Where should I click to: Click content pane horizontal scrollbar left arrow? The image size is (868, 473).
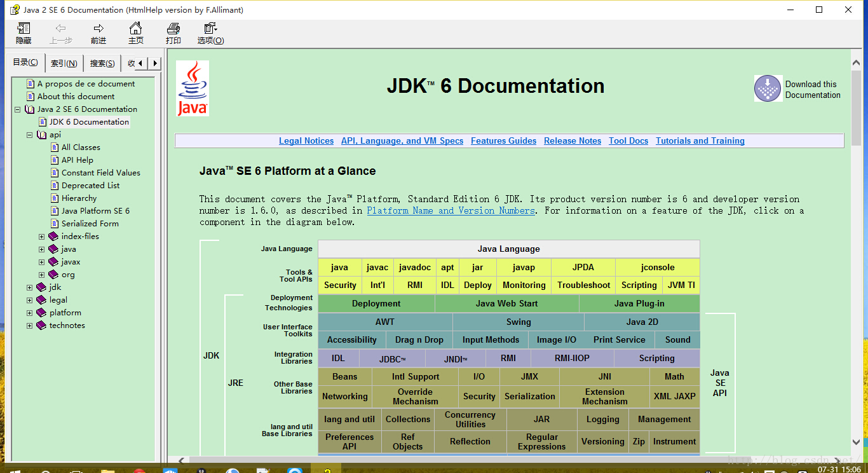[181, 460]
